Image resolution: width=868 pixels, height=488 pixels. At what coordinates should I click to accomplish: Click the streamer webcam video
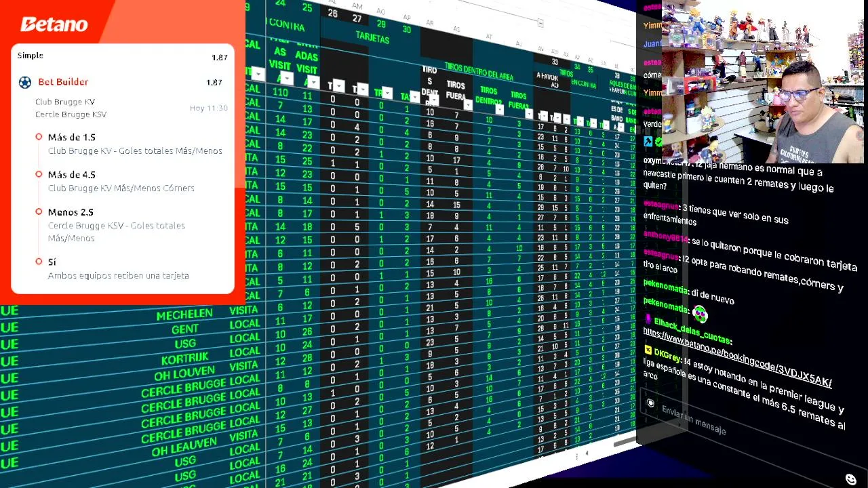pyautogui.click(x=763, y=81)
